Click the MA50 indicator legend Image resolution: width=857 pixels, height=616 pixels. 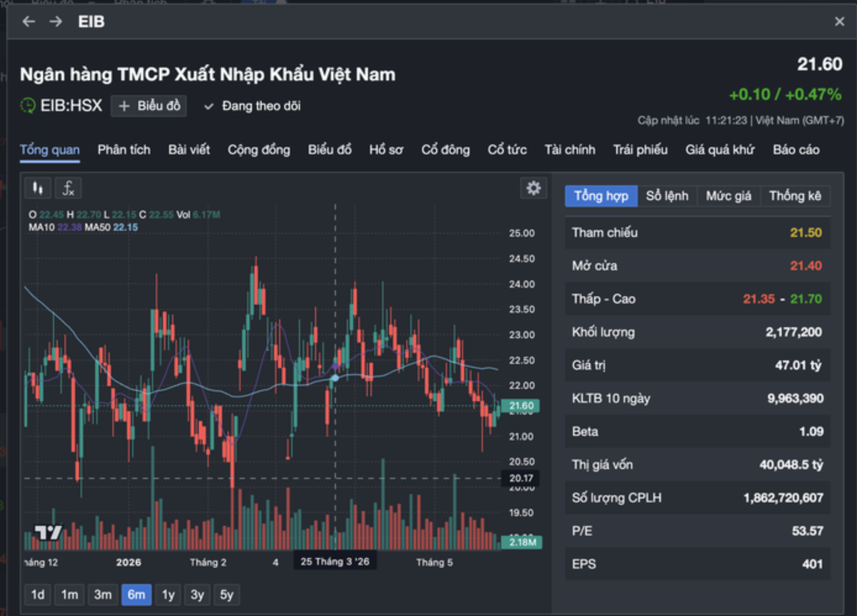[111, 227]
